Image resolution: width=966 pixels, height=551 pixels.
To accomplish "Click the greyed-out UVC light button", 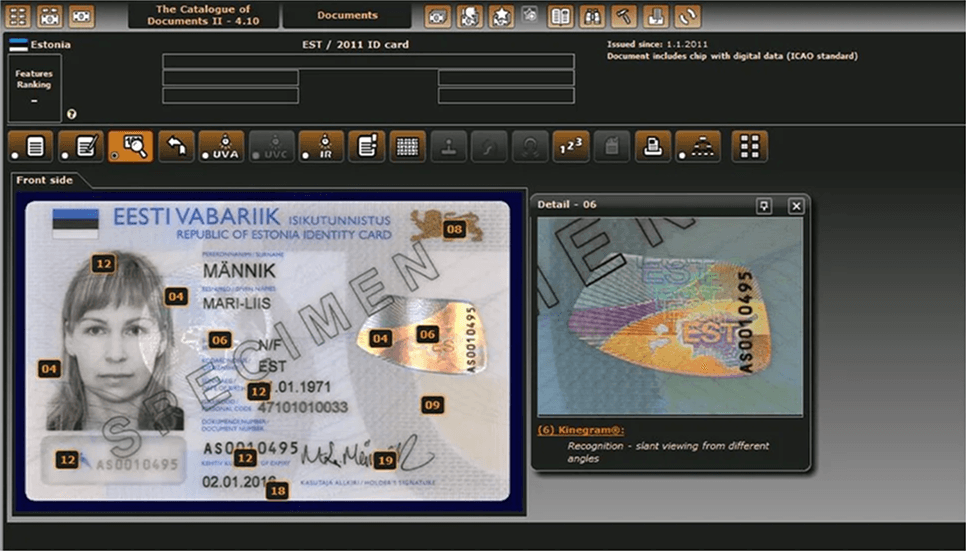I will (272, 147).
